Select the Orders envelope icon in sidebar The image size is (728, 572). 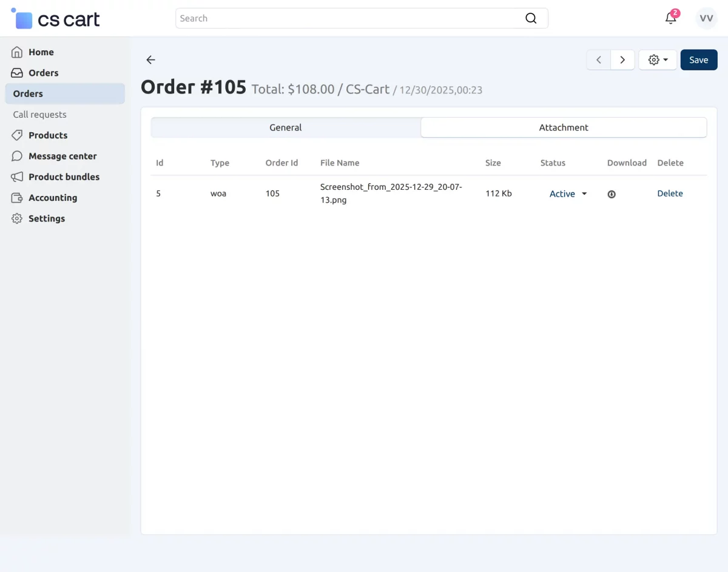click(17, 73)
